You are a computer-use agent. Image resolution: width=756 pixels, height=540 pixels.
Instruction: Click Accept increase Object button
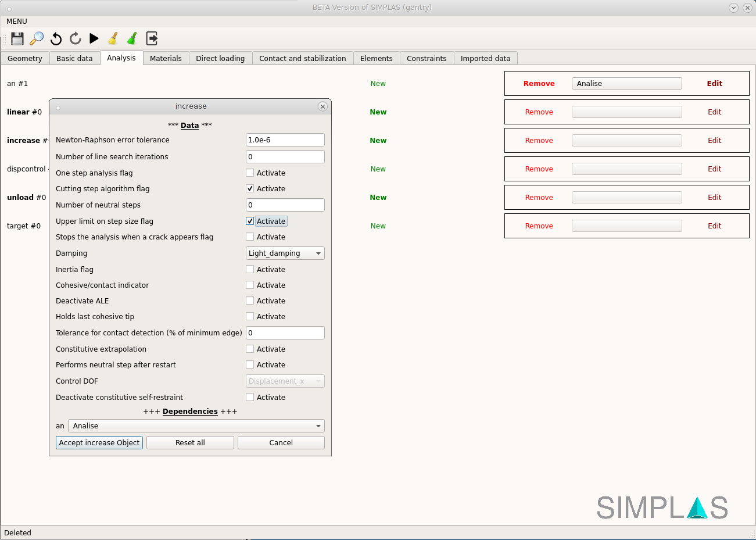coord(99,443)
